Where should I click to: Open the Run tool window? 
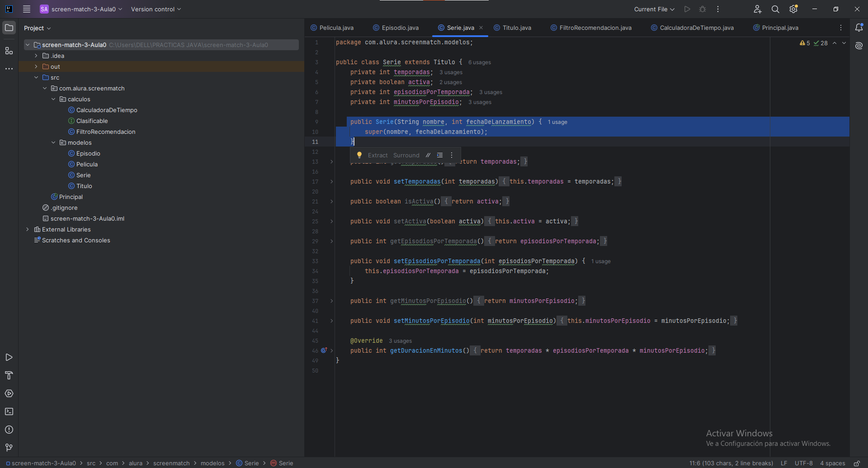[x=9, y=357]
